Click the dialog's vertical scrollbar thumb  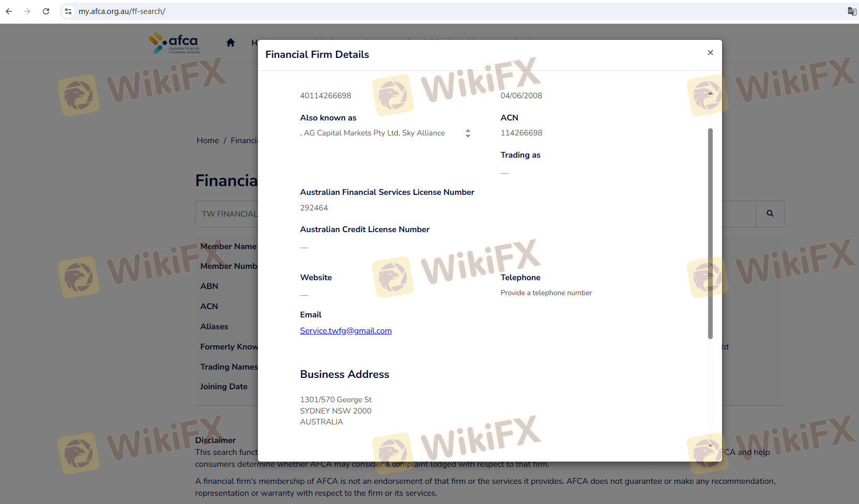pyautogui.click(x=710, y=233)
